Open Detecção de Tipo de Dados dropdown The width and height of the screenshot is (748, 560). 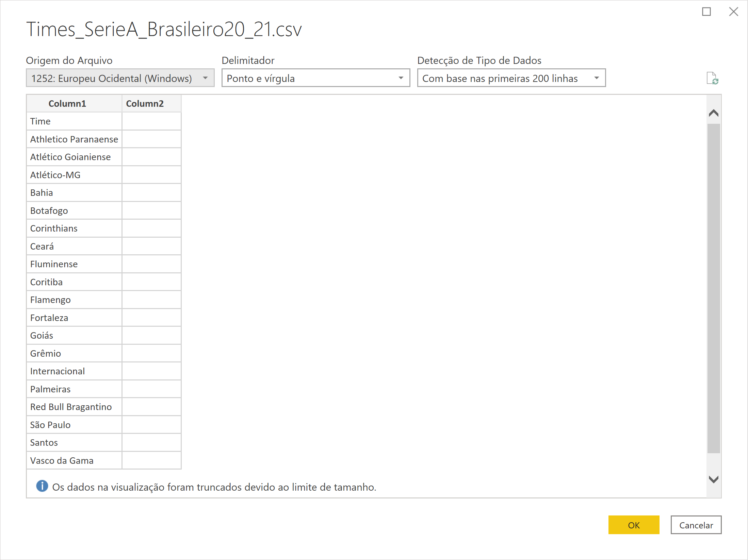click(x=511, y=78)
